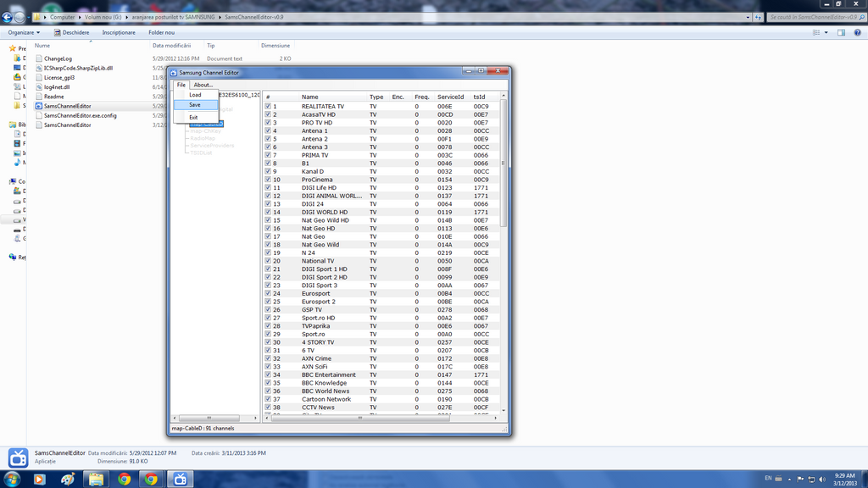
Task: Click Deschidere in Explorer toolbar
Action: tap(71, 33)
